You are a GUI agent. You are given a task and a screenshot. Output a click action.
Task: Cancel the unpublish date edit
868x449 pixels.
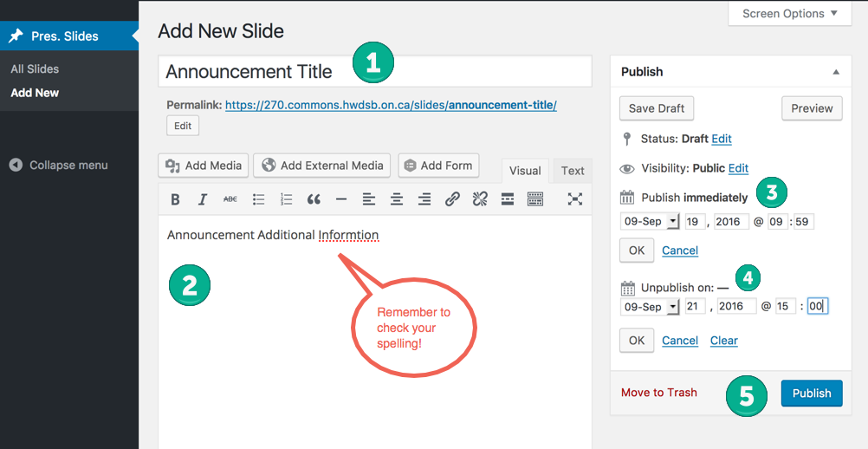pyautogui.click(x=680, y=341)
